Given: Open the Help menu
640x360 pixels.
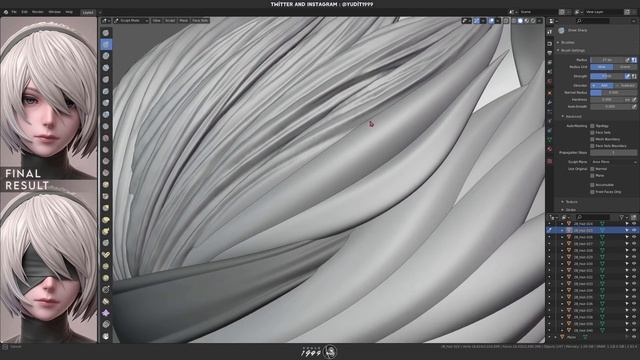Looking at the screenshot, I should 69,12.
